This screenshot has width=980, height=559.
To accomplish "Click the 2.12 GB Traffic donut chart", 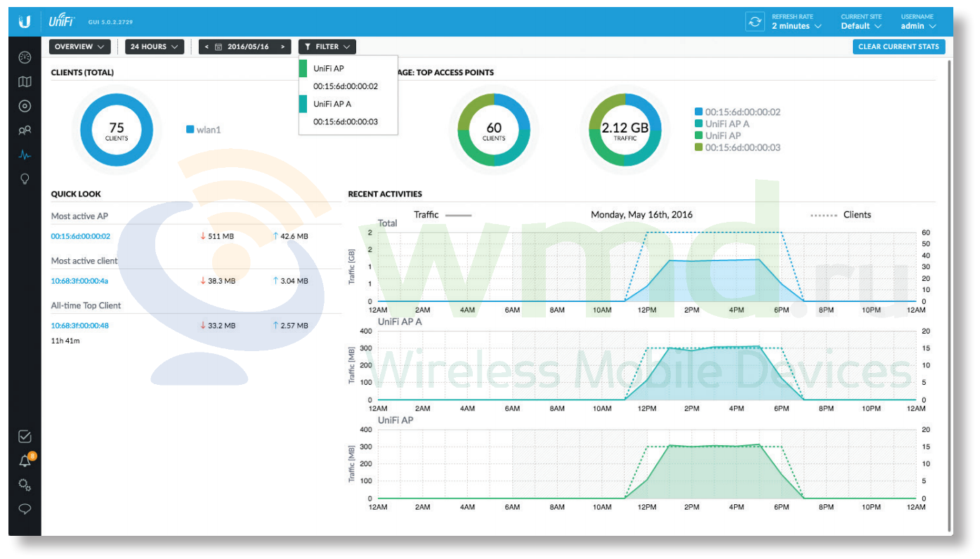I will tap(625, 130).
